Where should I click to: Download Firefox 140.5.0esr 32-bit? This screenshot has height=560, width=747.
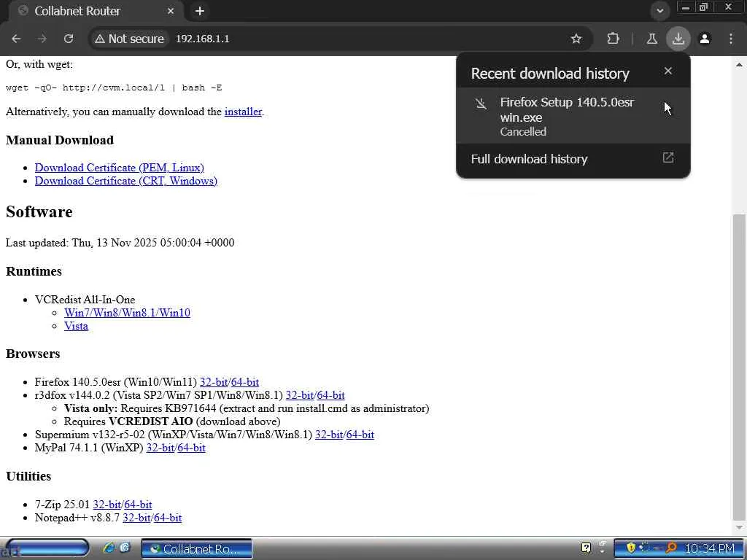click(x=214, y=382)
